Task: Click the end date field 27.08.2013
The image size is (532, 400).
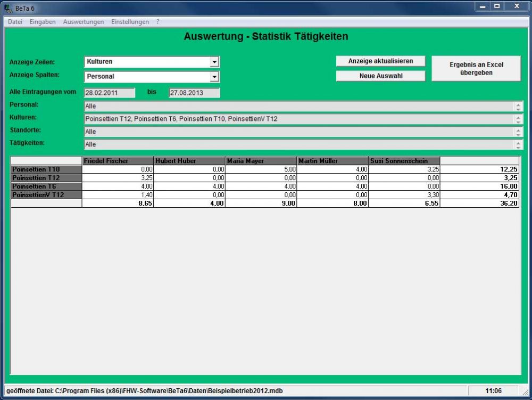Action: (x=194, y=93)
